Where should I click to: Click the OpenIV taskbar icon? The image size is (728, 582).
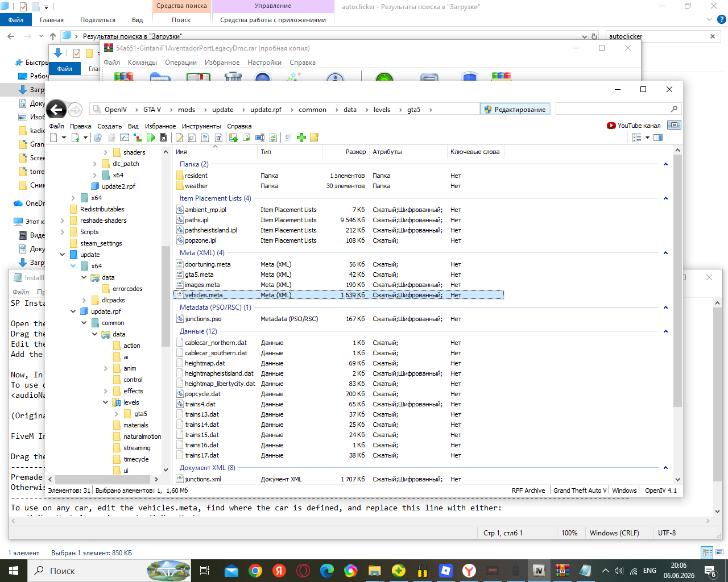[539, 571]
